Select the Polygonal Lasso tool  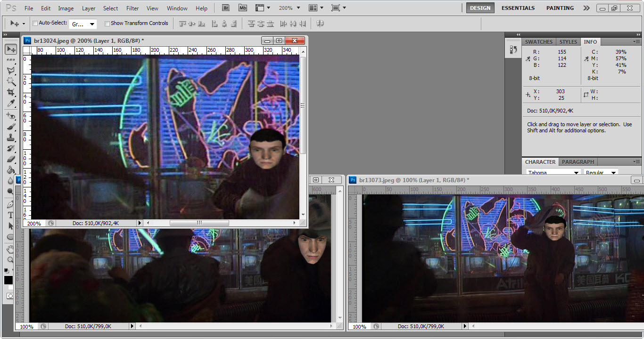pos(10,71)
